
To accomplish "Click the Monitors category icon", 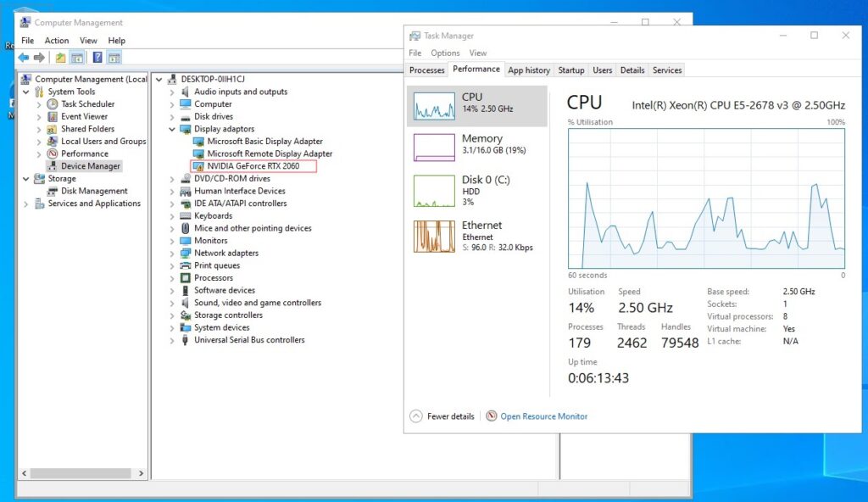I will 185,241.
